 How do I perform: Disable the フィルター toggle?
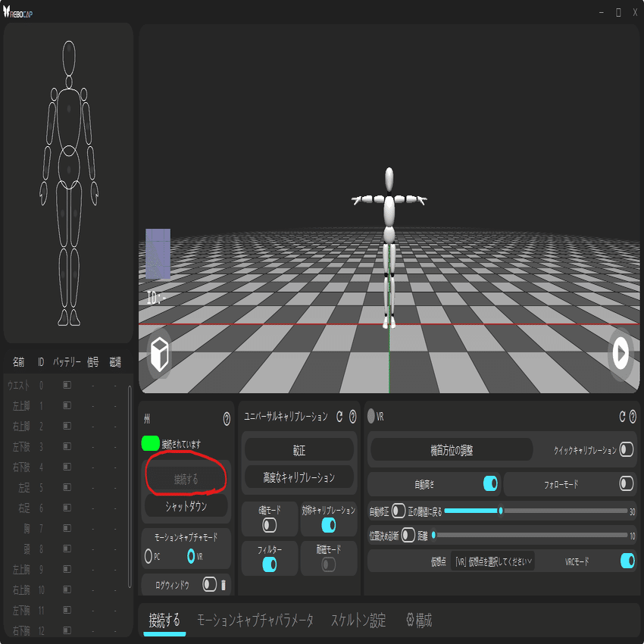coord(270,564)
